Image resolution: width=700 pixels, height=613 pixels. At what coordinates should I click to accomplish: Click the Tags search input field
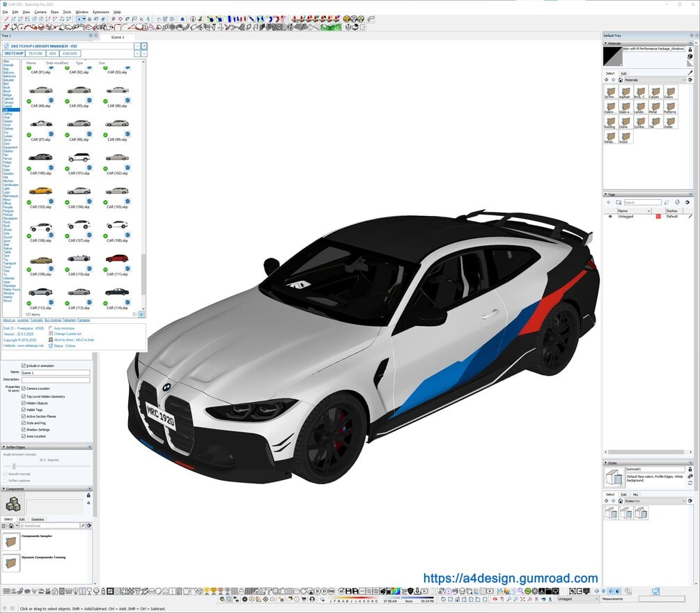642,202
